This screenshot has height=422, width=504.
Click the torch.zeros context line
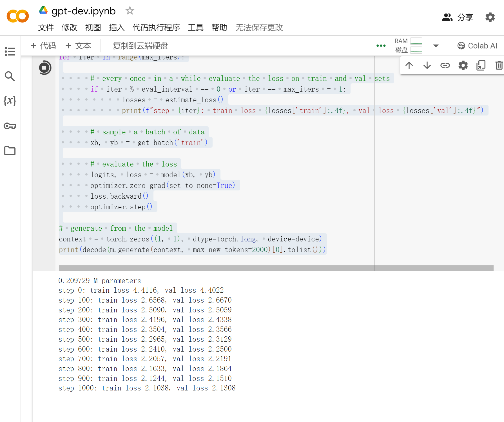pos(190,239)
